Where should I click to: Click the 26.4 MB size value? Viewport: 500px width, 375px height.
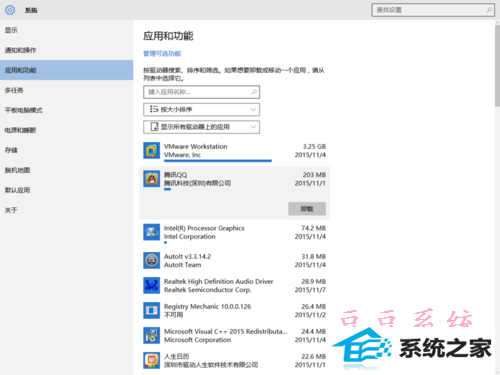[x=313, y=306]
